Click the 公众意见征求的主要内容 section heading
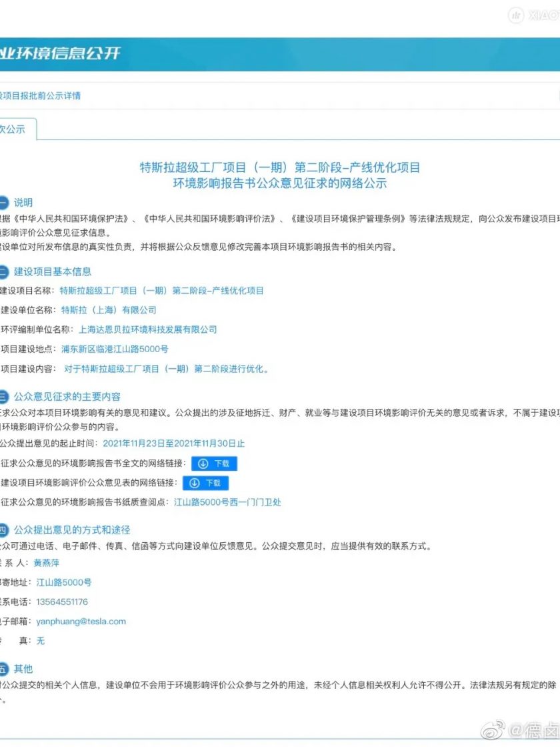This screenshot has width=560, height=747. click(x=67, y=396)
